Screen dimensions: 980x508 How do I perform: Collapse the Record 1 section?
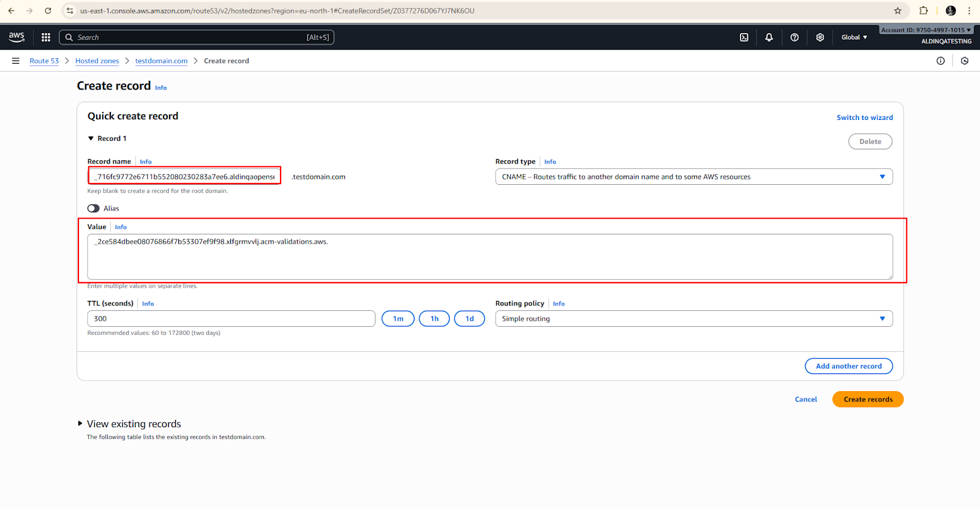(91, 139)
